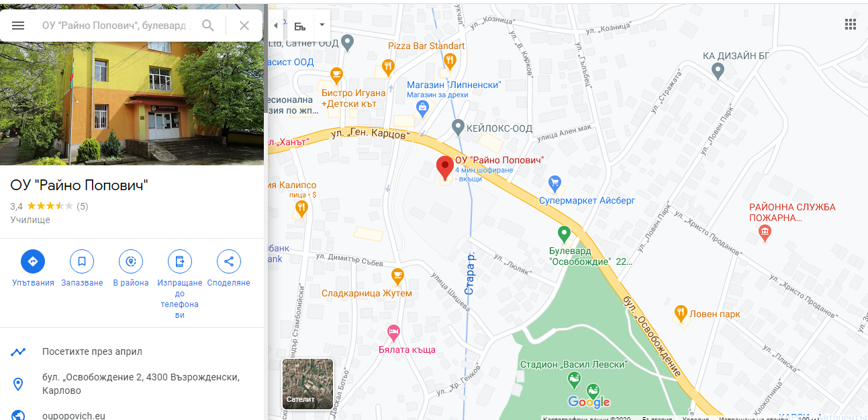
Task: Click the school photo header
Action: [132, 103]
